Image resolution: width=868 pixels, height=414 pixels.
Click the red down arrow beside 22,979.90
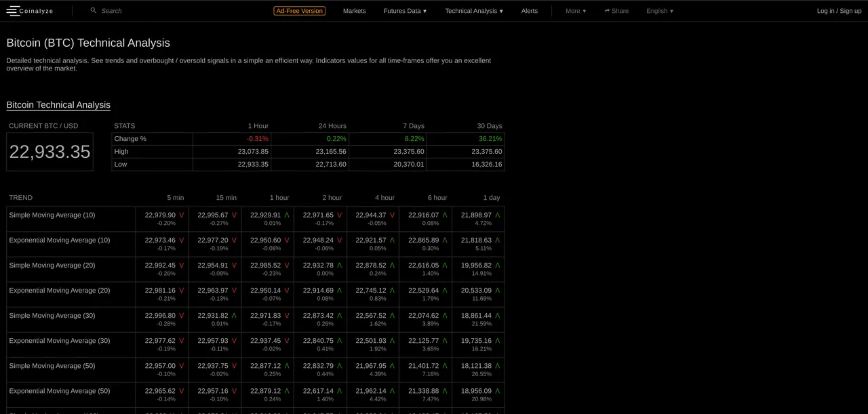pos(181,215)
